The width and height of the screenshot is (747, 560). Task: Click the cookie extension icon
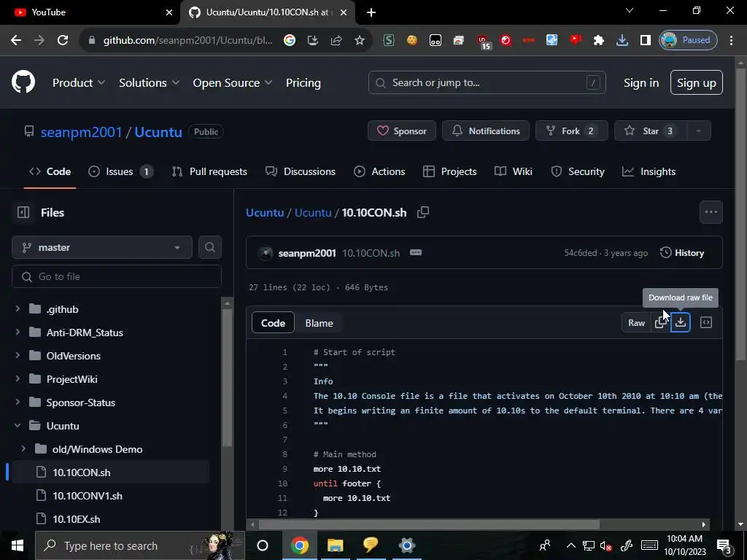[412, 40]
